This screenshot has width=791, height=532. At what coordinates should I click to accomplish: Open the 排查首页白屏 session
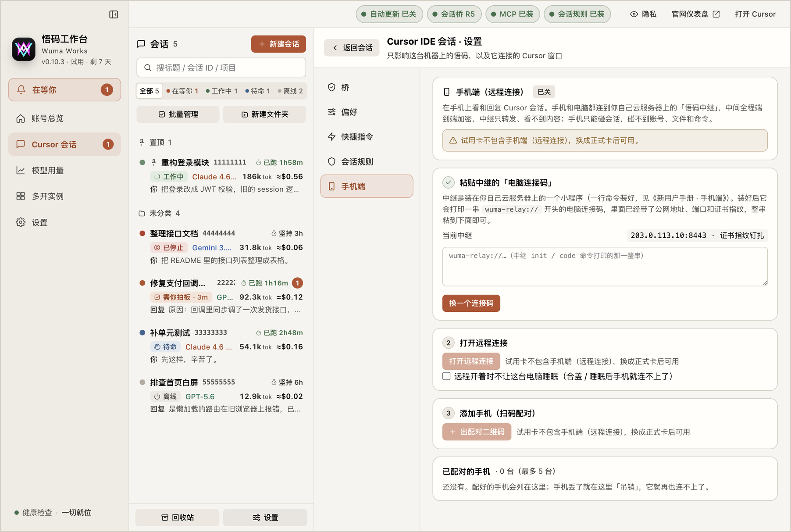tap(221, 396)
